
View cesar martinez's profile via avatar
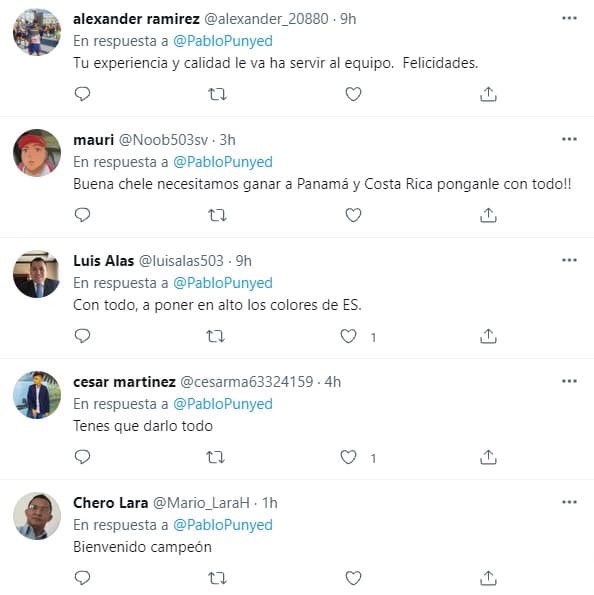tap(37, 395)
